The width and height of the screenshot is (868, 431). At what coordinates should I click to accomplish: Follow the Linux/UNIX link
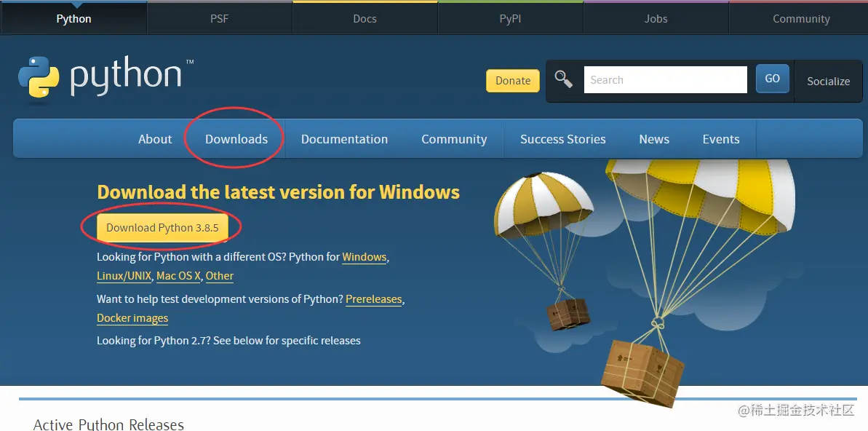[x=124, y=276]
